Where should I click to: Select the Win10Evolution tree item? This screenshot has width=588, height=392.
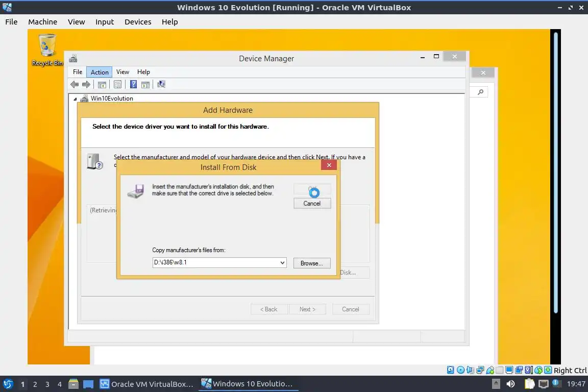coord(112,99)
